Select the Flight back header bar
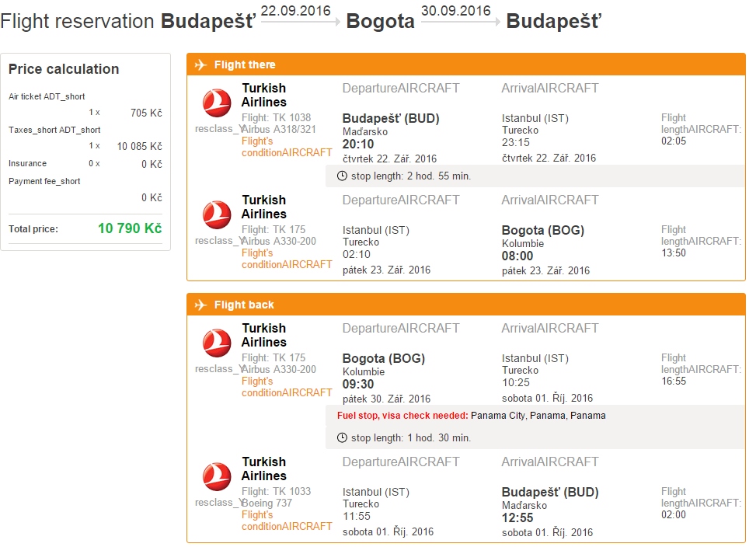 (466, 305)
